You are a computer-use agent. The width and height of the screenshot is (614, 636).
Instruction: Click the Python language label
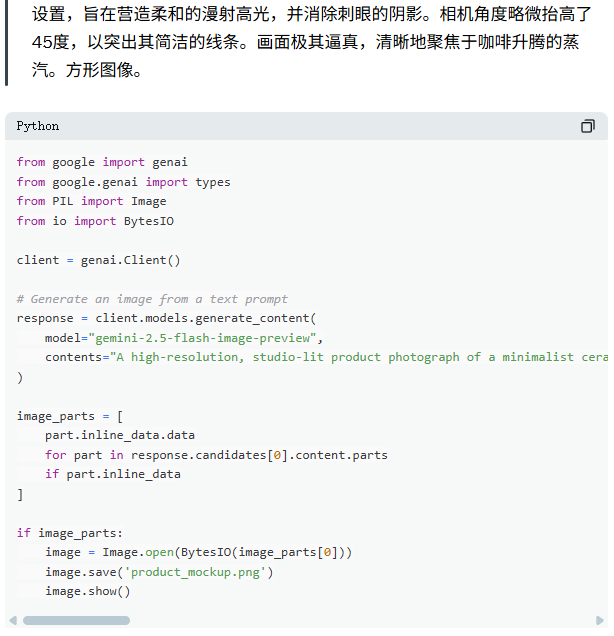coord(38,126)
